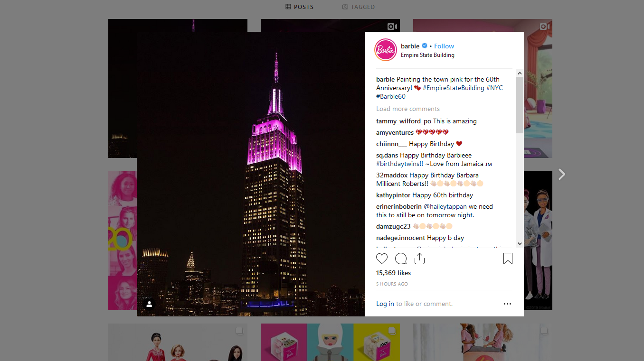Follow the barbie account
The height and width of the screenshot is (361, 644).
click(x=444, y=46)
